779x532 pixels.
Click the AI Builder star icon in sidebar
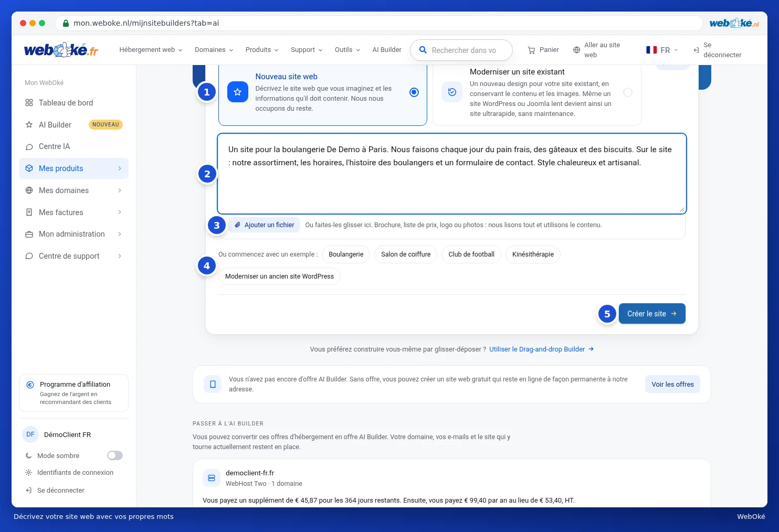29,125
